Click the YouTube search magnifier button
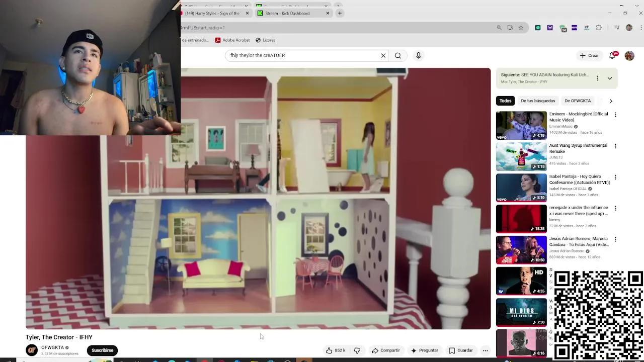This screenshot has height=362, width=644. (x=398, y=56)
